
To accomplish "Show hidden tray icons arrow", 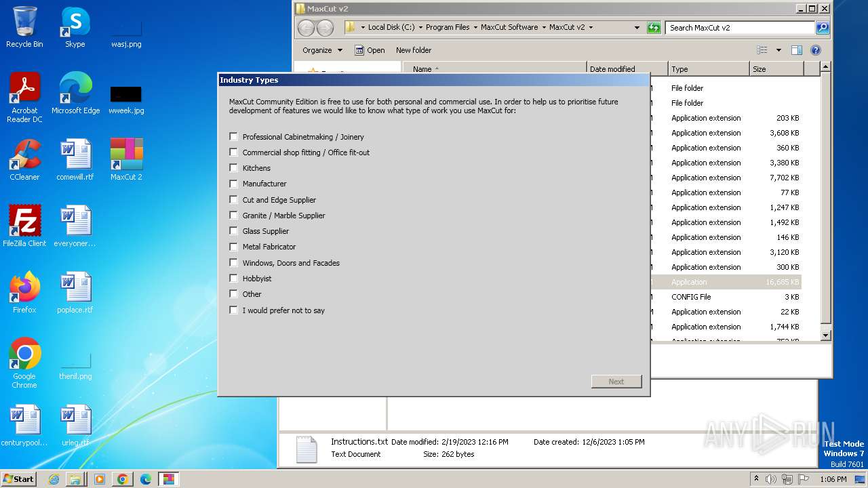I will coord(756,479).
